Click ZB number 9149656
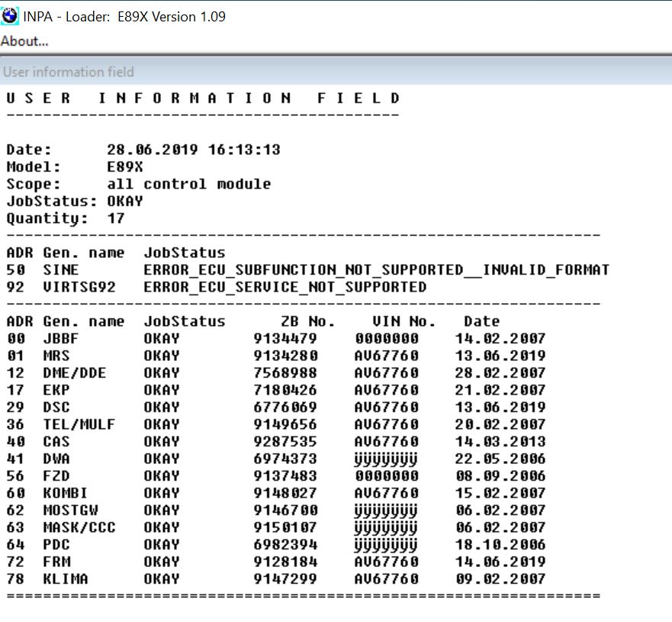672x622 pixels. point(285,424)
